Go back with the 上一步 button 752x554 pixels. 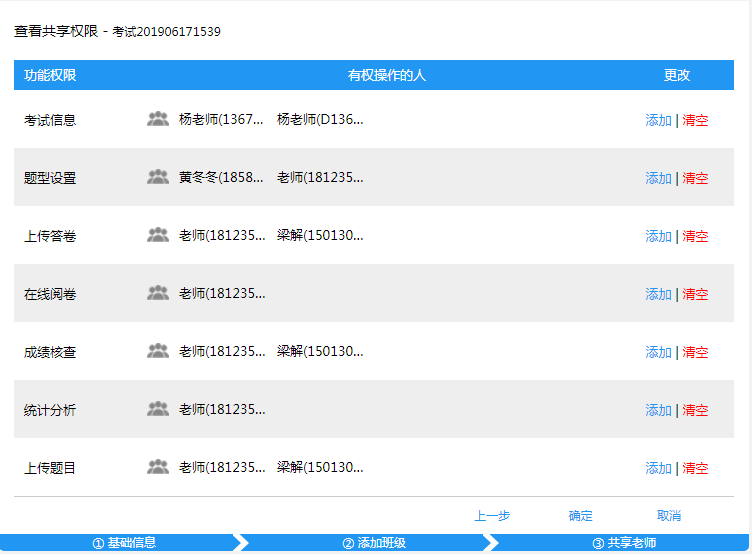[492, 516]
